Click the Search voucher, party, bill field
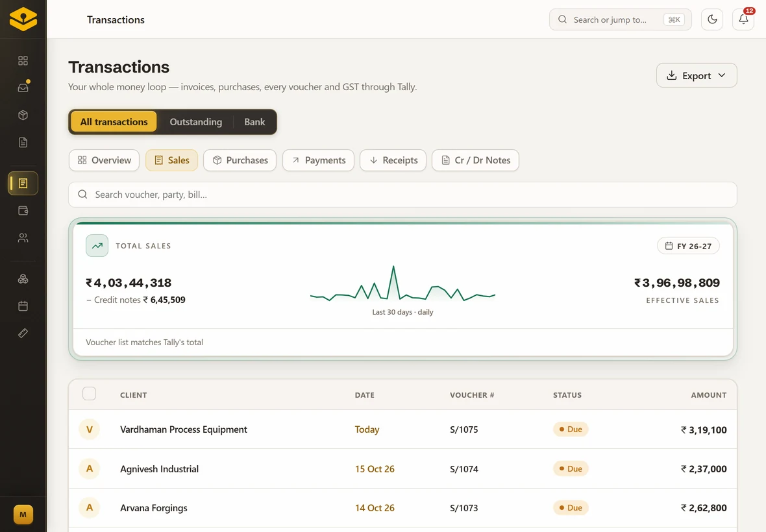766x532 pixels. click(402, 195)
